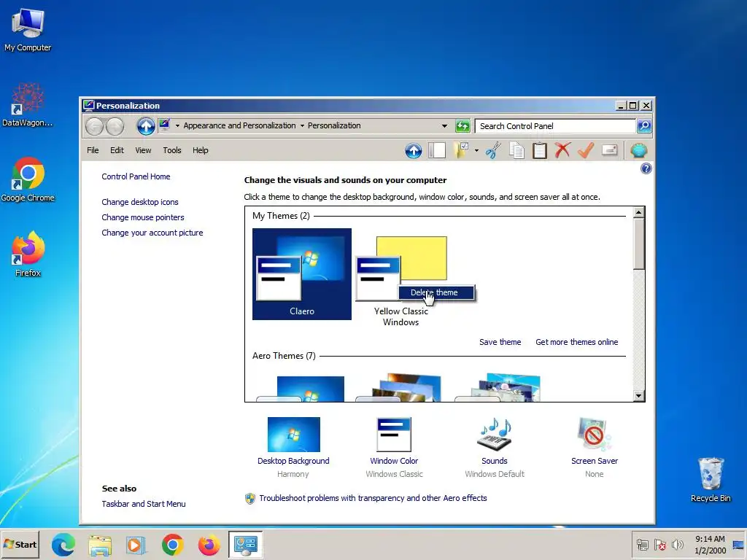
Task: Click Get more themes online
Action: point(576,343)
